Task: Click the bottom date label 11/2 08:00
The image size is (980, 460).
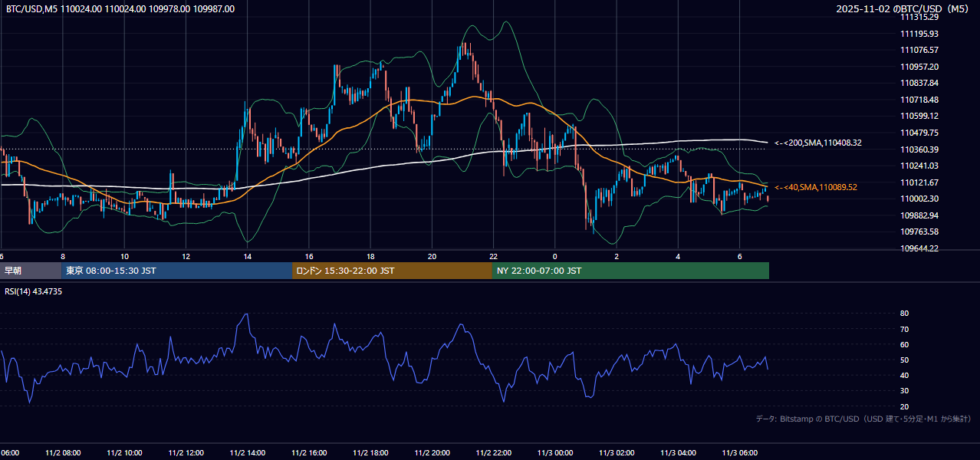Action: 63,452
